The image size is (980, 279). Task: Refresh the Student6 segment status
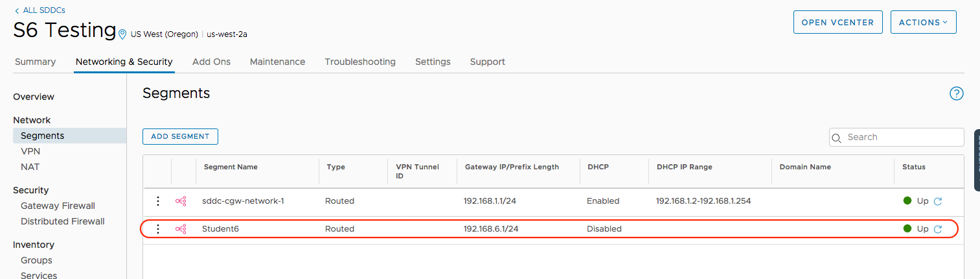[937, 229]
